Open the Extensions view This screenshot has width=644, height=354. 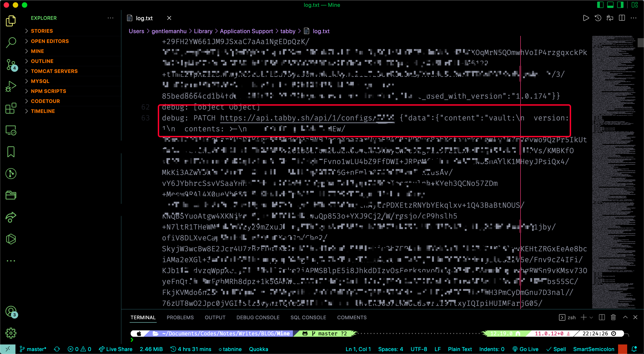(x=11, y=108)
